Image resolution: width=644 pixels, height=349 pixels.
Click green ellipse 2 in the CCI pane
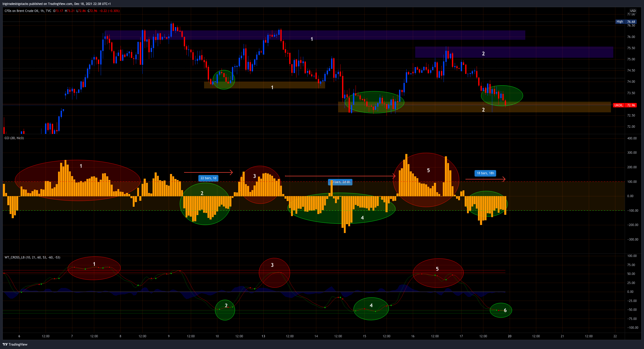pyautogui.click(x=205, y=204)
